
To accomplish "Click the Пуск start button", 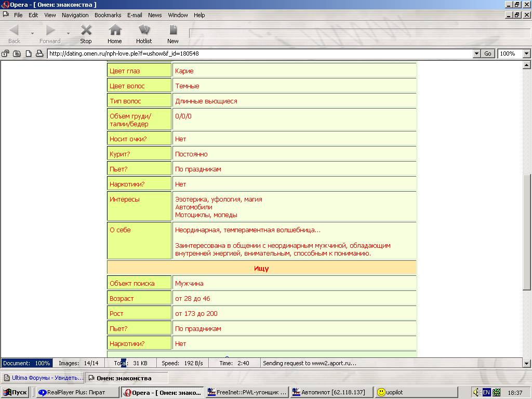I will click(x=15, y=392).
